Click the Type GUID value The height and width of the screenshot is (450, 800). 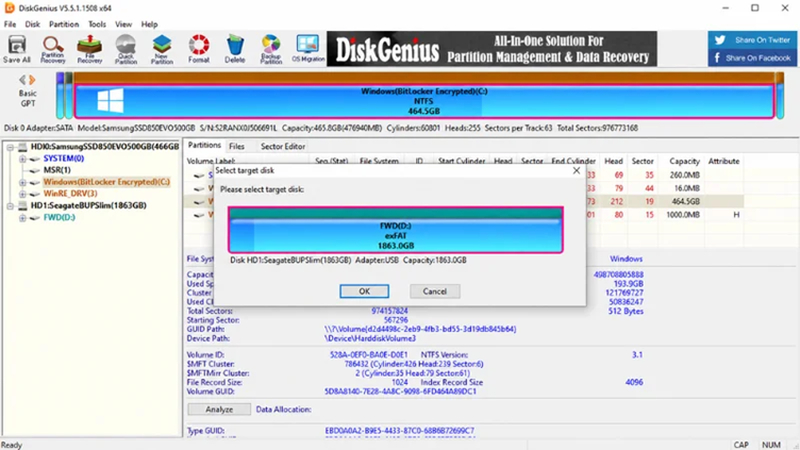(399, 431)
